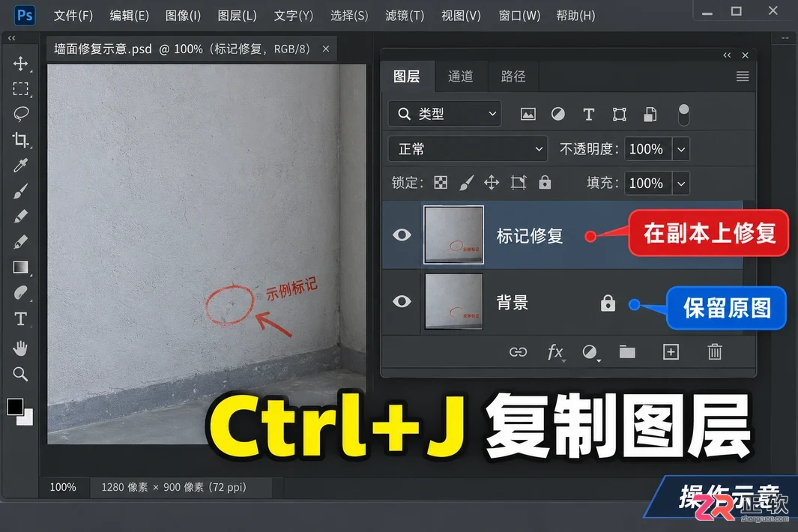Open 滤镜(T) menu
The width and height of the screenshot is (798, 532).
pyautogui.click(x=405, y=16)
